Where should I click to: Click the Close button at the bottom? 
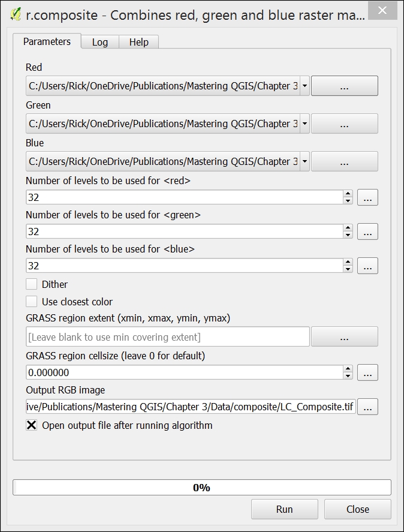(357, 509)
